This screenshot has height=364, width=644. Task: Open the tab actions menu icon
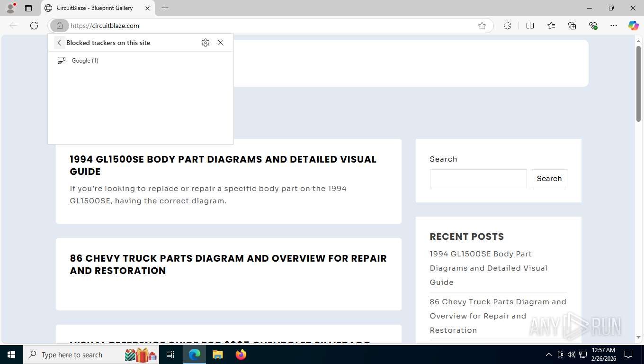pyautogui.click(x=28, y=8)
